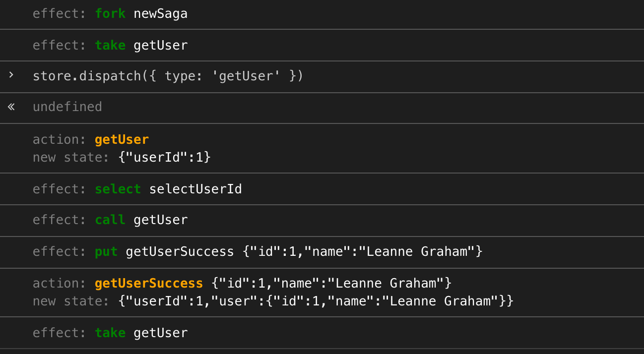
Task: Click the selectUserId selector name
Action: [x=195, y=189]
